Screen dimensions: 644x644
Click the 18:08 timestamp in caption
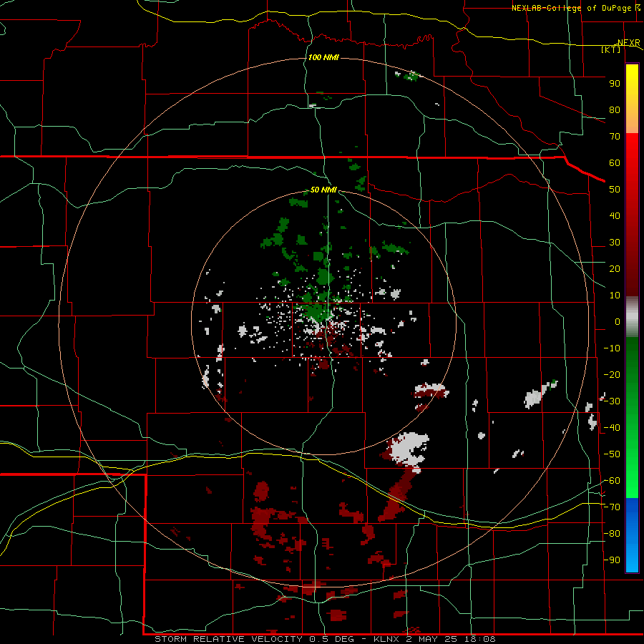click(x=479, y=639)
